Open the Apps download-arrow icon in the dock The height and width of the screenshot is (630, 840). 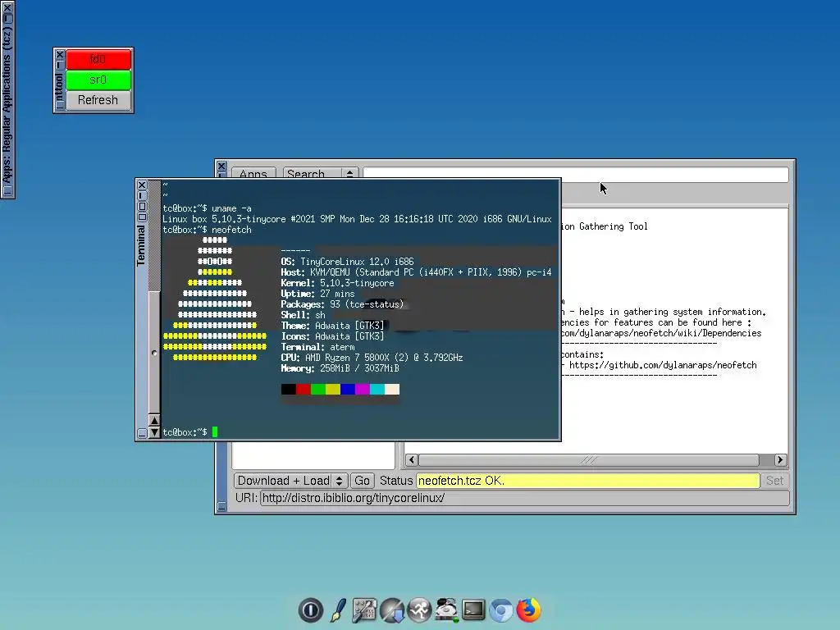[x=392, y=610]
